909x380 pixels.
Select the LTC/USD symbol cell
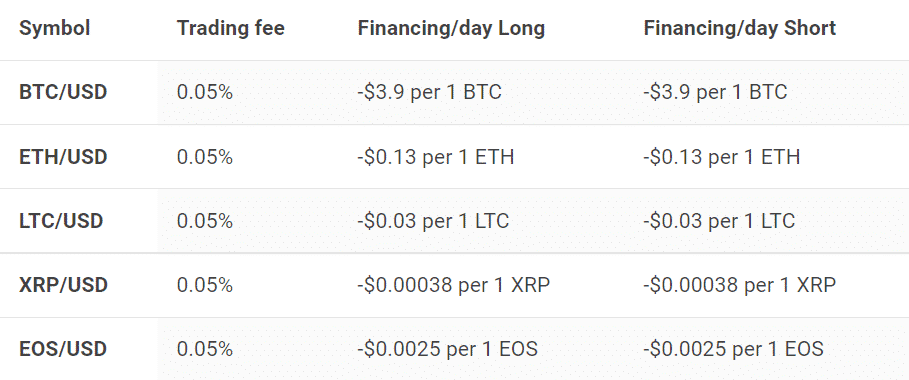point(61,220)
